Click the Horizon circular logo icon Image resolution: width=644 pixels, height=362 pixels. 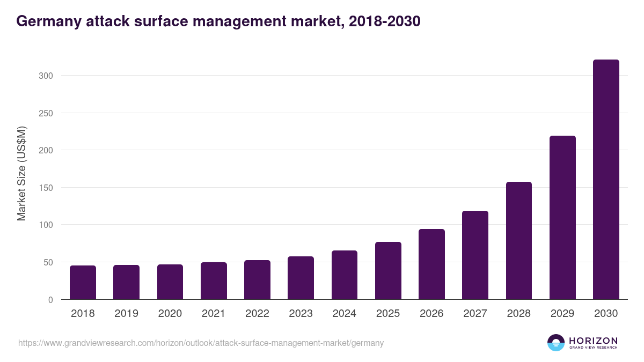click(555, 342)
